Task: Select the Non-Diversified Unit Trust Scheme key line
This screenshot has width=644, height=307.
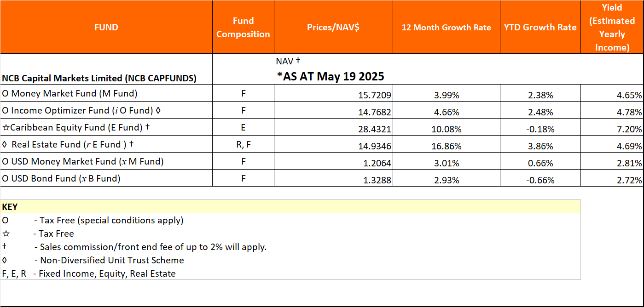Action: pyautogui.click(x=93, y=260)
